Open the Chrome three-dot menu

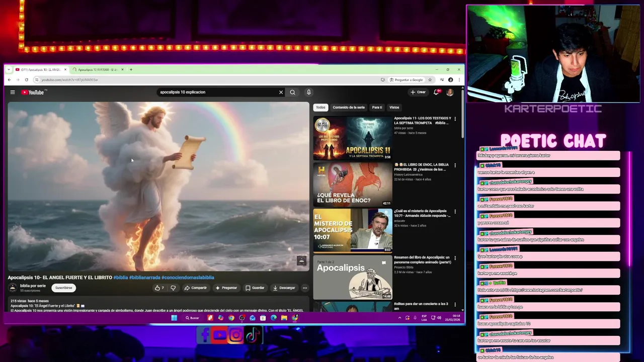click(459, 79)
